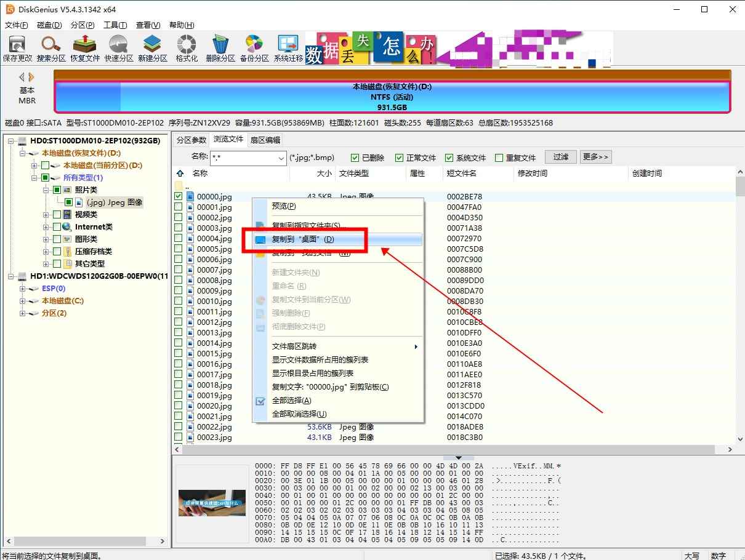The width and height of the screenshot is (745, 560).
Task: Enable the 重复文件 checkbox
Action: [x=499, y=158]
